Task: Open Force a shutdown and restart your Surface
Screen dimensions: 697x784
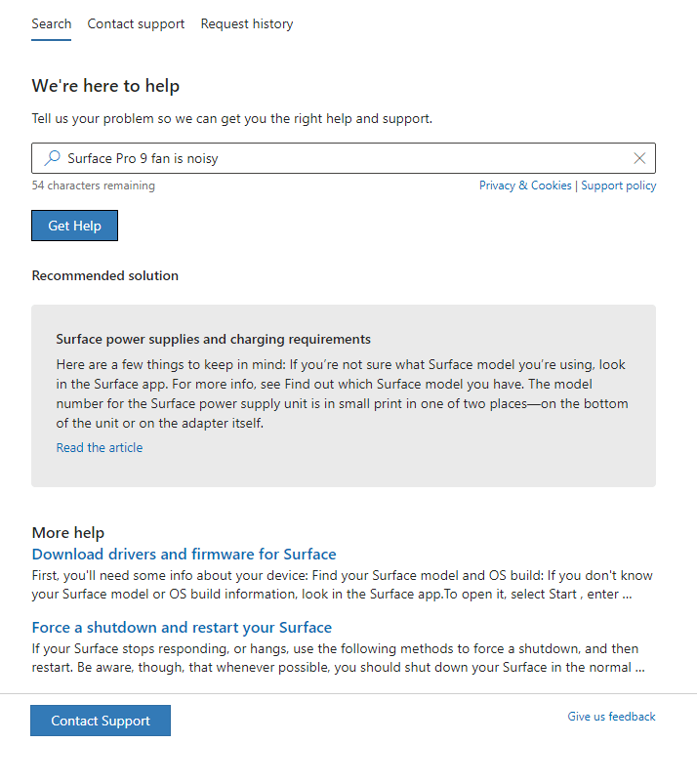Action: pyautogui.click(x=179, y=627)
